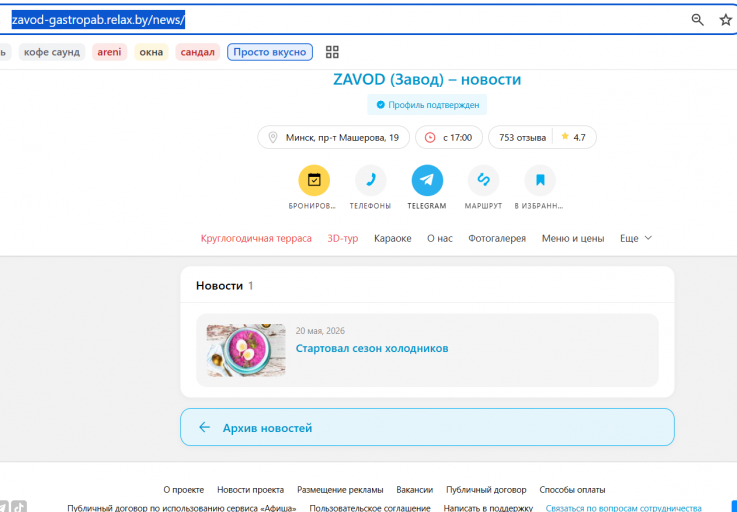Open the phone numbers icon

click(370, 180)
